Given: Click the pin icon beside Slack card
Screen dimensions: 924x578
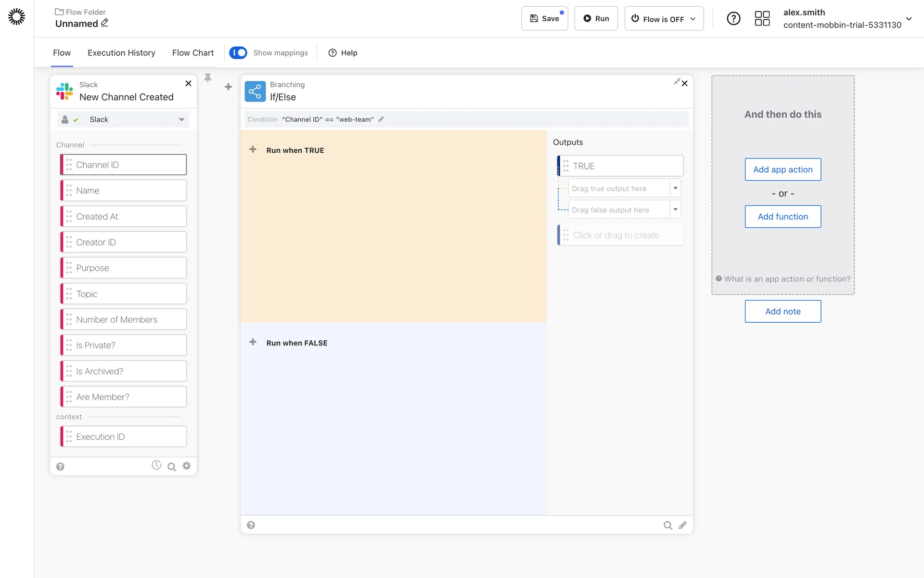Looking at the screenshot, I should [208, 78].
